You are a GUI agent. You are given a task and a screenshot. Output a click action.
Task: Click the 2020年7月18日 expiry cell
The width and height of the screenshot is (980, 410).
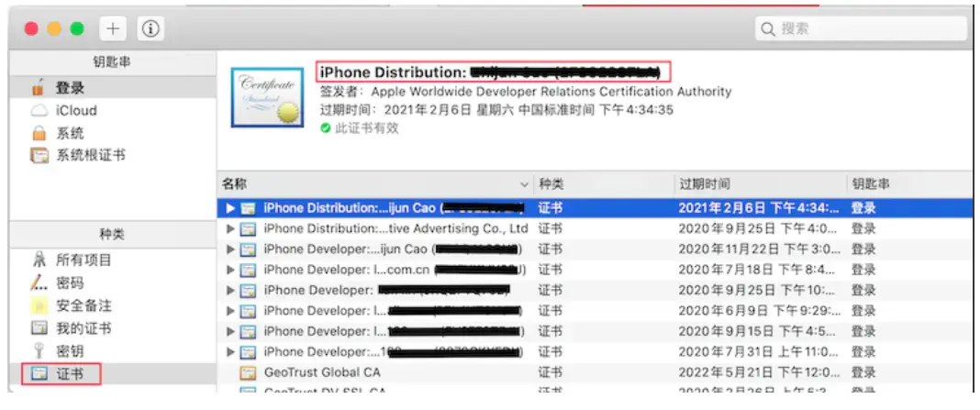757,270
